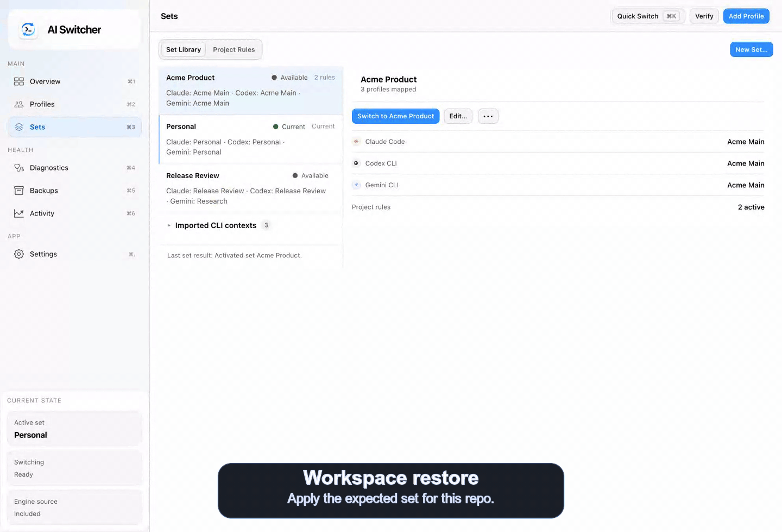Click the Backups archive box icon
Screen dimensions: 782x532
(x=19, y=191)
